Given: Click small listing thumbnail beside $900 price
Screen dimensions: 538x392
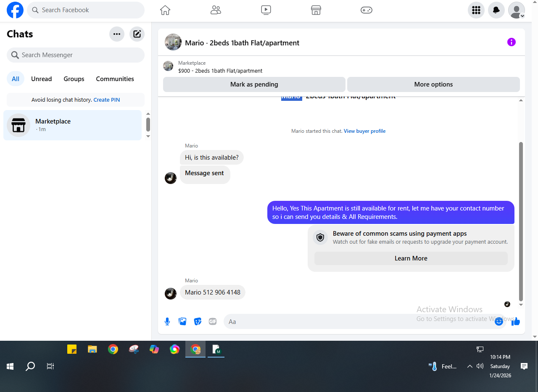Looking at the screenshot, I should pyautogui.click(x=168, y=66).
